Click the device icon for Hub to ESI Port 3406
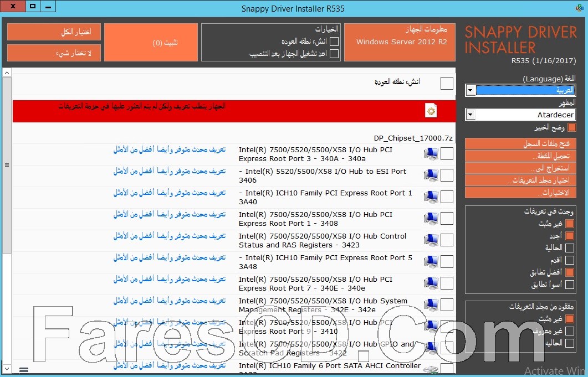The height and width of the screenshot is (377, 588). (431, 175)
